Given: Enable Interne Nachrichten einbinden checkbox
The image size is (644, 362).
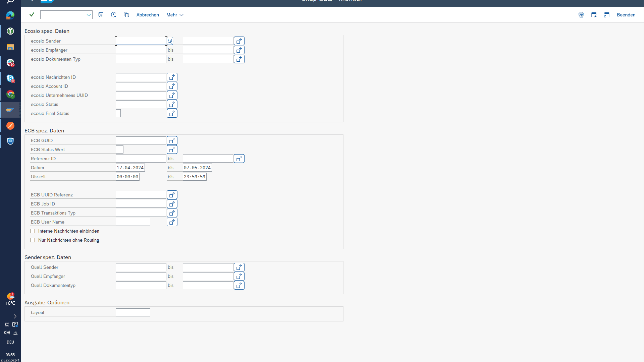Looking at the screenshot, I should click(33, 231).
